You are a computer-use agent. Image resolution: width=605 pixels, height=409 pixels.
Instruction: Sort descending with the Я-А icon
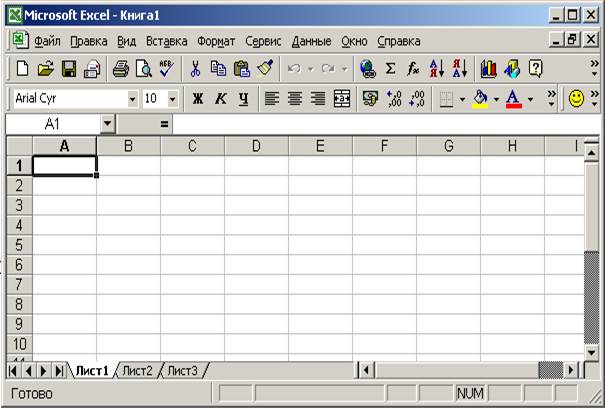pos(460,69)
